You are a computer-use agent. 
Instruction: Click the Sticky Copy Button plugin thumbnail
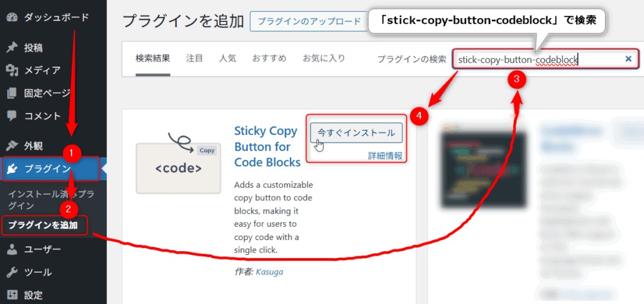[178, 162]
